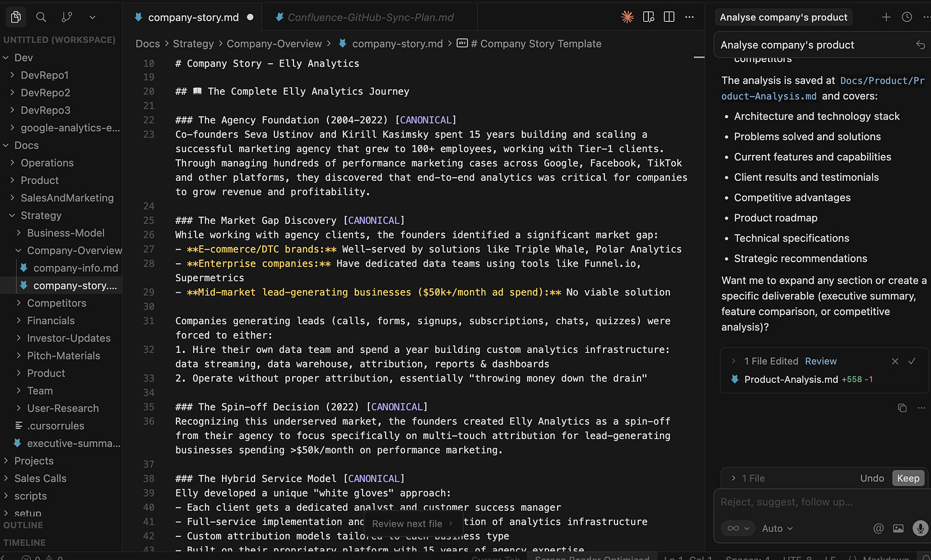Open the executive-summa... file
This screenshot has height=560, width=931.
[61, 443]
